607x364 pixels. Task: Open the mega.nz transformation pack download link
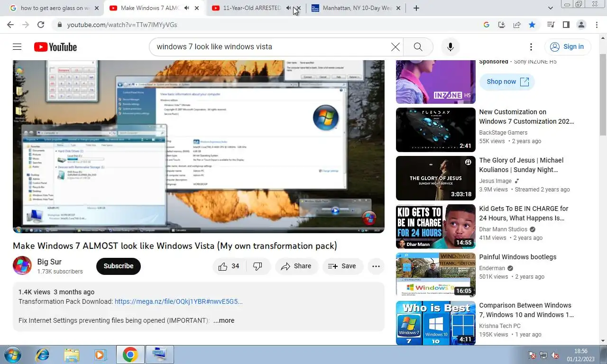click(x=178, y=301)
